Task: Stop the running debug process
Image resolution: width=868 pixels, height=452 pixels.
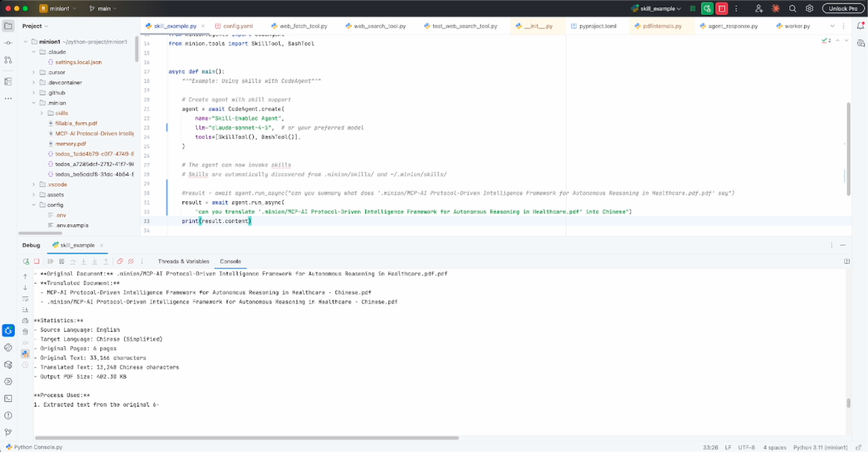Action: tap(37, 261)
